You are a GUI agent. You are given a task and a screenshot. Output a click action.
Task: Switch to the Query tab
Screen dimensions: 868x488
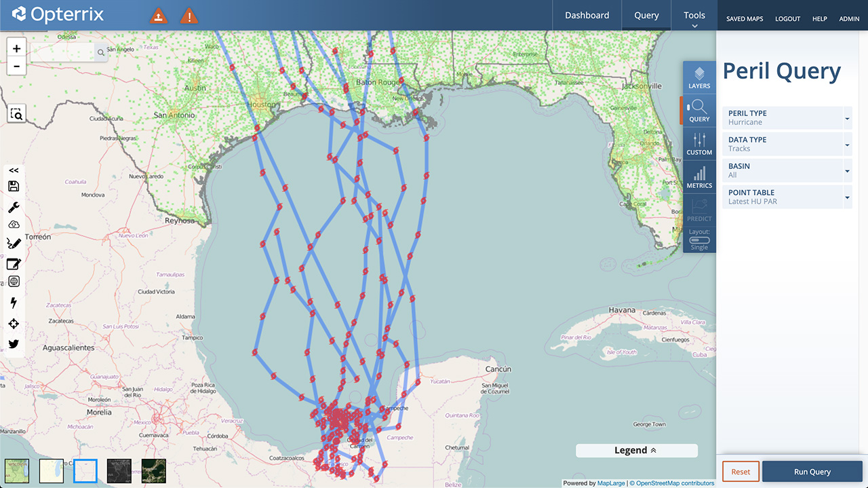tap(646, 15)
